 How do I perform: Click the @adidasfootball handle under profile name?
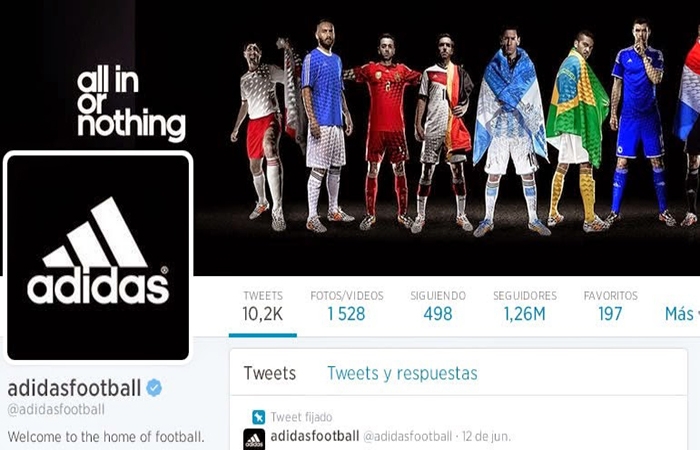56,409
